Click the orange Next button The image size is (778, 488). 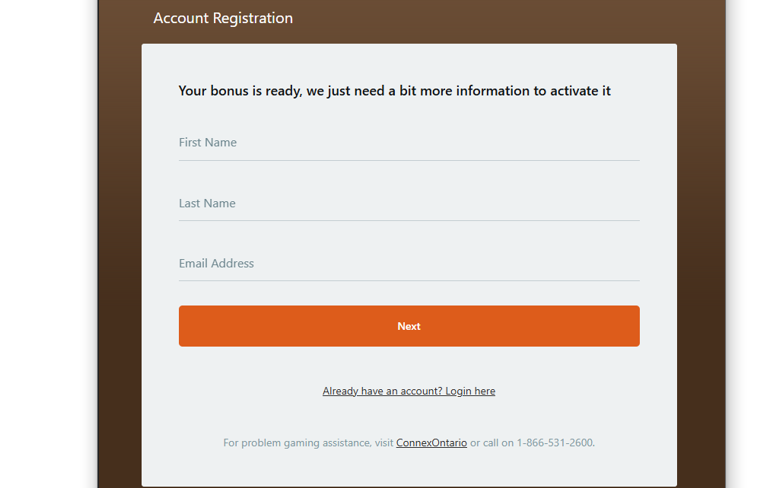tap(409, 326)
